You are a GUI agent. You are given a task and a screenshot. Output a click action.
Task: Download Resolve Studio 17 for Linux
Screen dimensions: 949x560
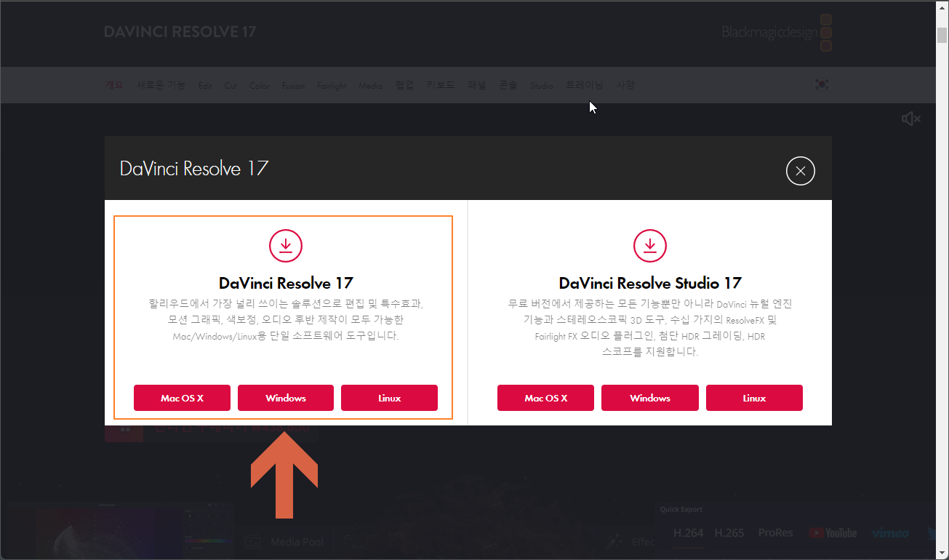pos(754,398)
